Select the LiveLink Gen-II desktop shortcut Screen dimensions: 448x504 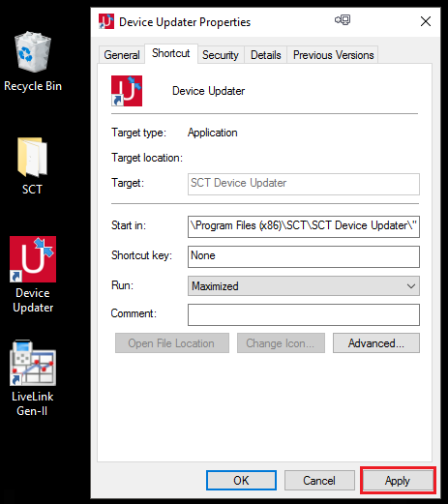tap(33, 378)
